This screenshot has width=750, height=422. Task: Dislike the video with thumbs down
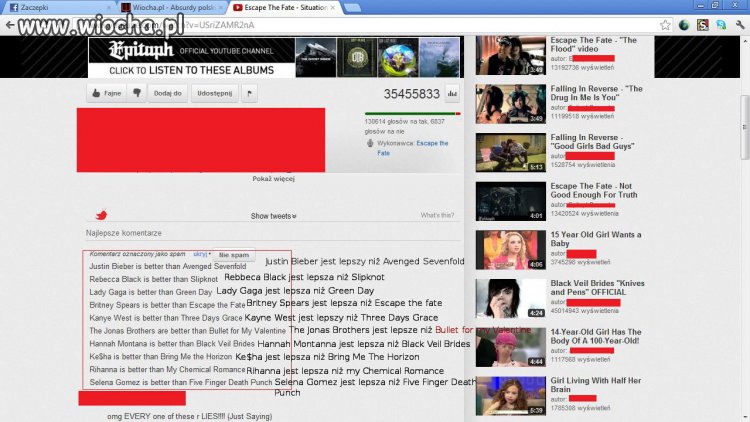tap(137, 93)
